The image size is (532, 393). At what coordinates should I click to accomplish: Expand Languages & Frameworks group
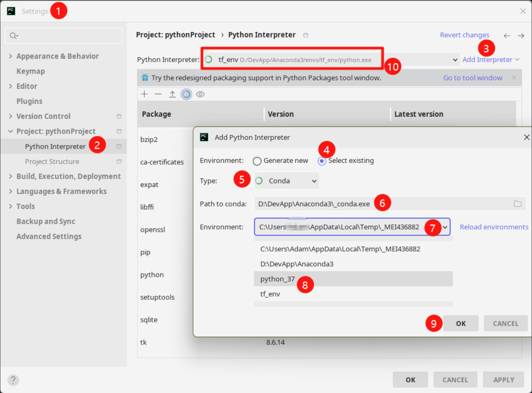[10, 191]
